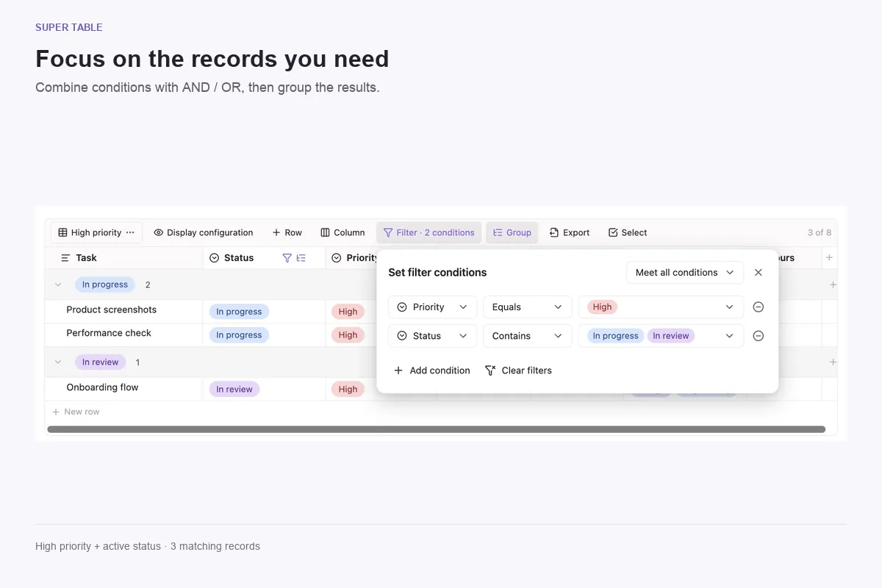
Task: Click Add condition in filter popup
Action: tap(431, 370)
